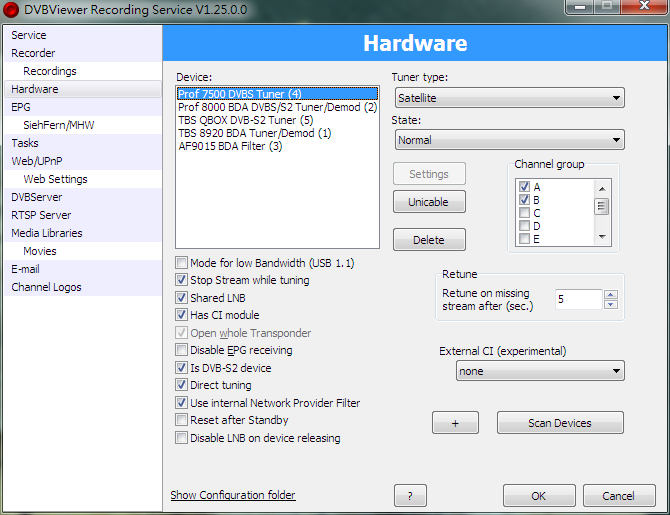Click the Scan Devices button

click(560, 423)
